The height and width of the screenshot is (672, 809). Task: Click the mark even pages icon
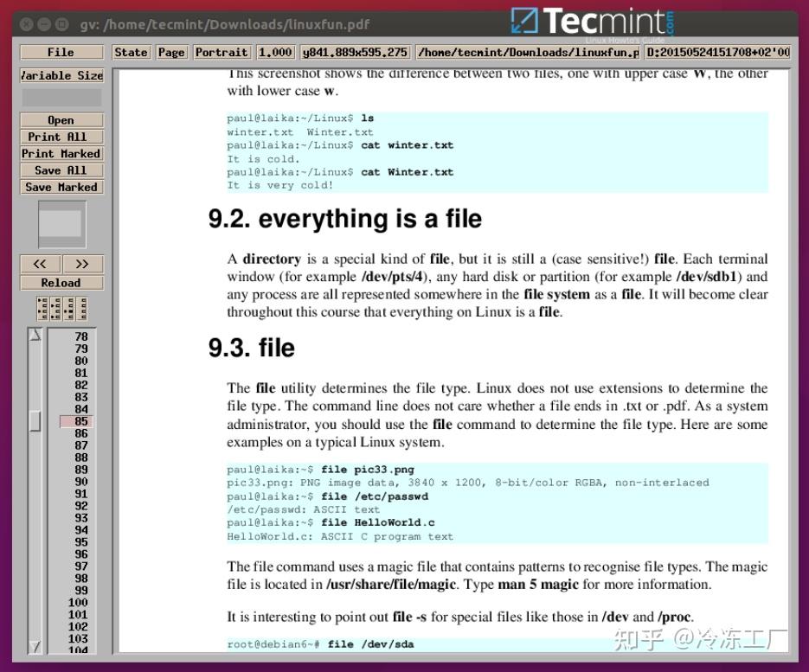[x=55, y=309]
